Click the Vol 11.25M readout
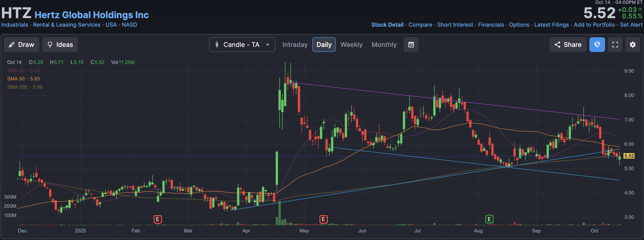Screen dimensions: 644x240 pyautogui.click(x=123, y=62)
